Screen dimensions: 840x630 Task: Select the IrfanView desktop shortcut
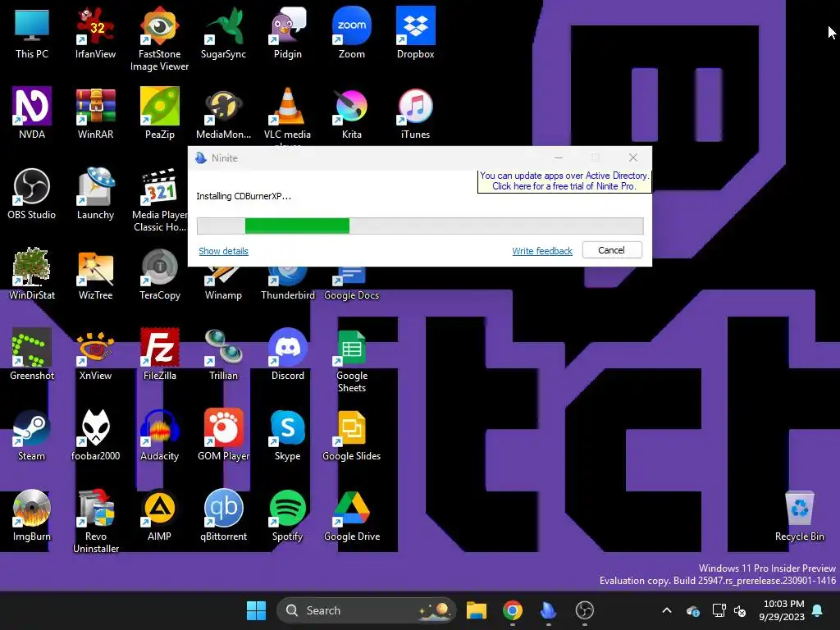click(95, 33)
